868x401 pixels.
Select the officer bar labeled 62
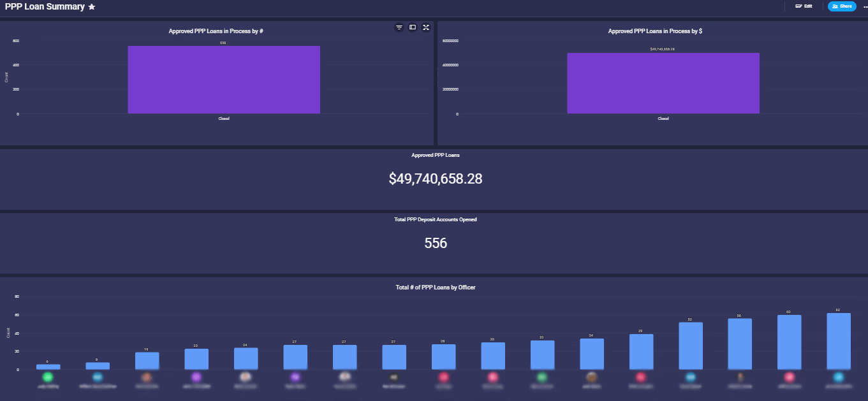click(839, 341)
